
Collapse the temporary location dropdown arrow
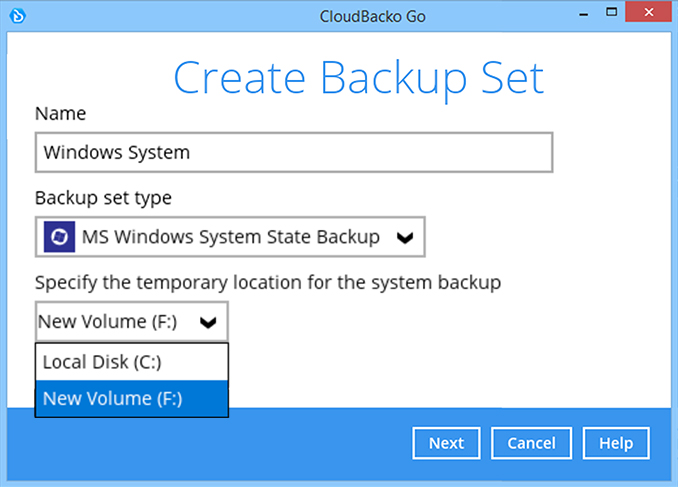(x=208, y=322)
